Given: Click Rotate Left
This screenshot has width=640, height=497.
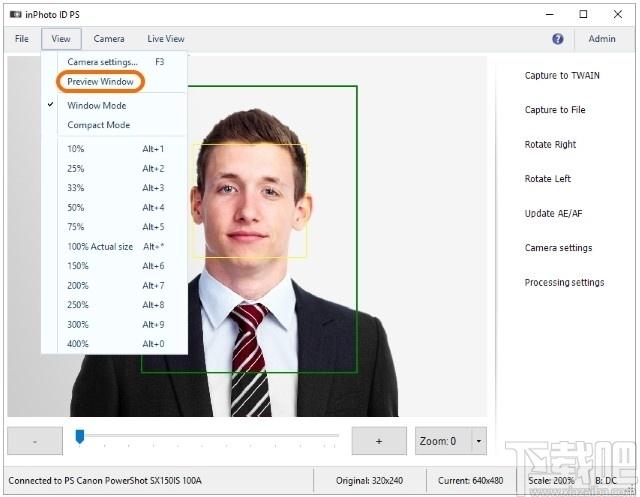Looking at the screenshot, I should 548,179.
